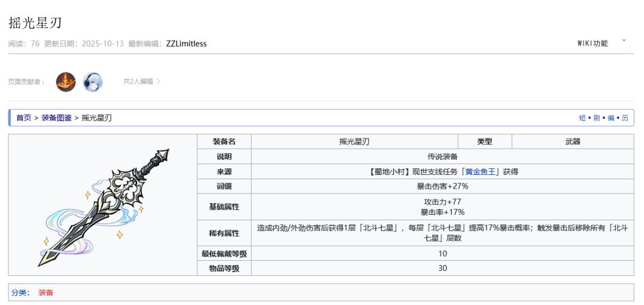The height and width of the screenshot is (305, 644).
Task: Select the 装备名 header cell
Action: click(x=224, y=141)
